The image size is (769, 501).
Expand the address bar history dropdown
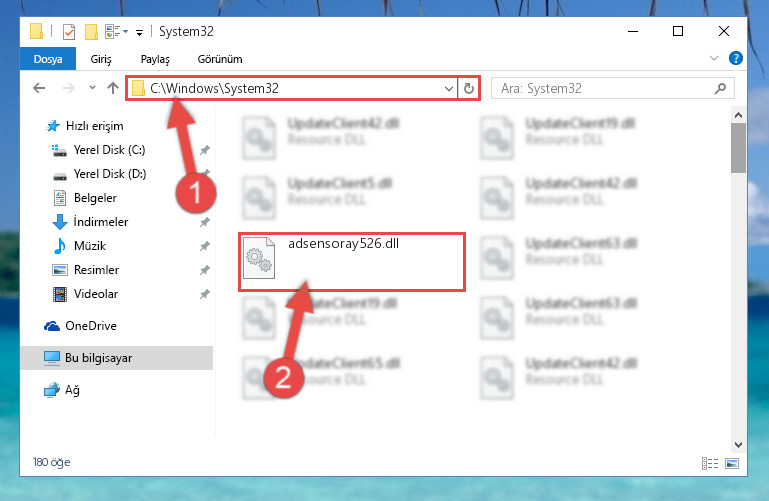coord(448,89)
